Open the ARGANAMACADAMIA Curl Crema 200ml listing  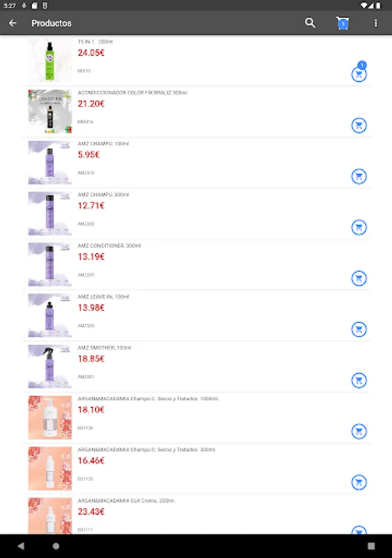(126, 500)
